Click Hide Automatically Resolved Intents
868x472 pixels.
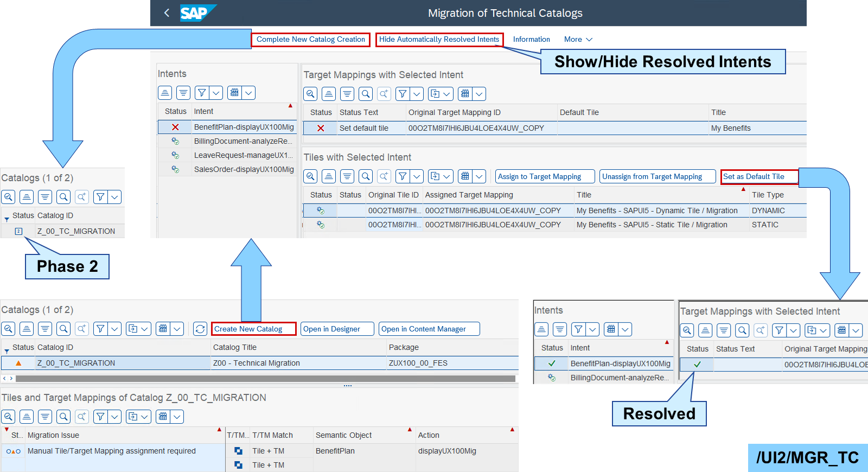pos(439,40)
